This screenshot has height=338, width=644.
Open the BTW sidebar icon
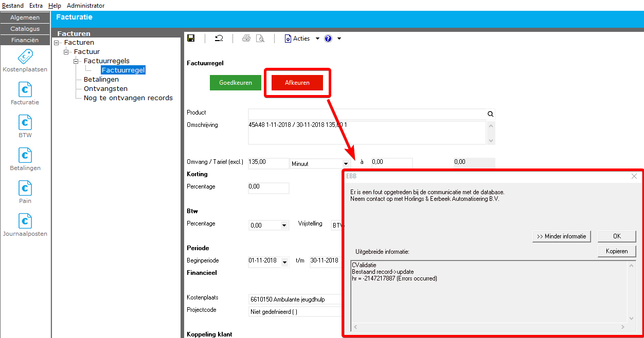(x=25, y=123)
